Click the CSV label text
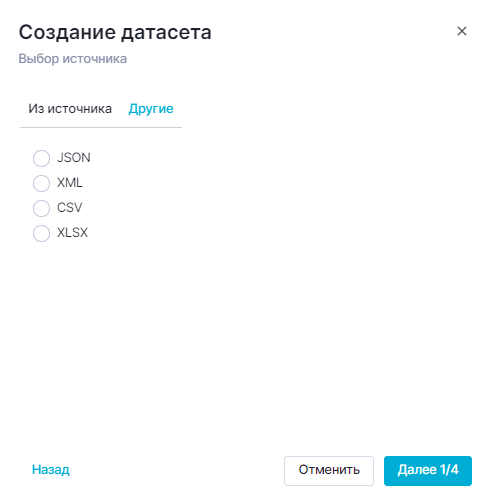This screenshot has width=489, height=502. (69, 208)
